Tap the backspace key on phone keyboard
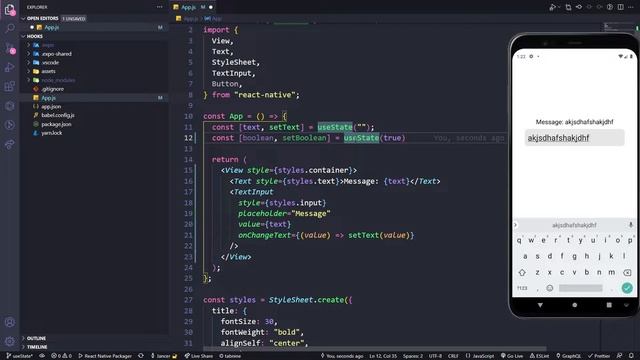Viewport: 640px width, 360px height. 627,272
